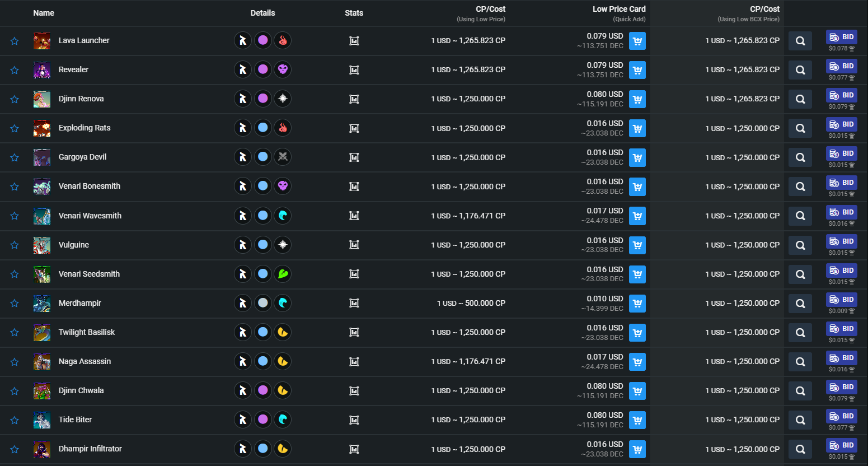Place a BID on Gargoya Devil
This screenshot has height=466, width=868.
(x=842, y=153)
